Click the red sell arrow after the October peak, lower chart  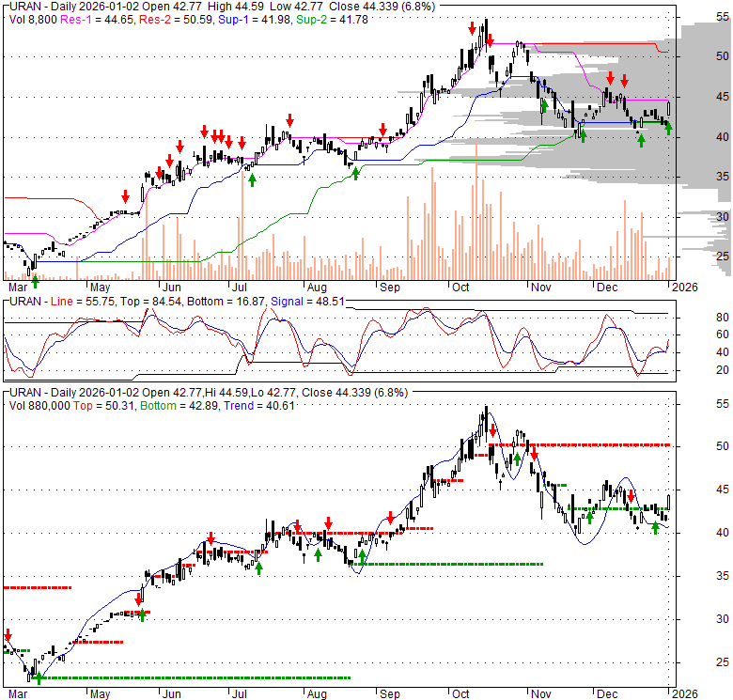click(x=492, y=430)
